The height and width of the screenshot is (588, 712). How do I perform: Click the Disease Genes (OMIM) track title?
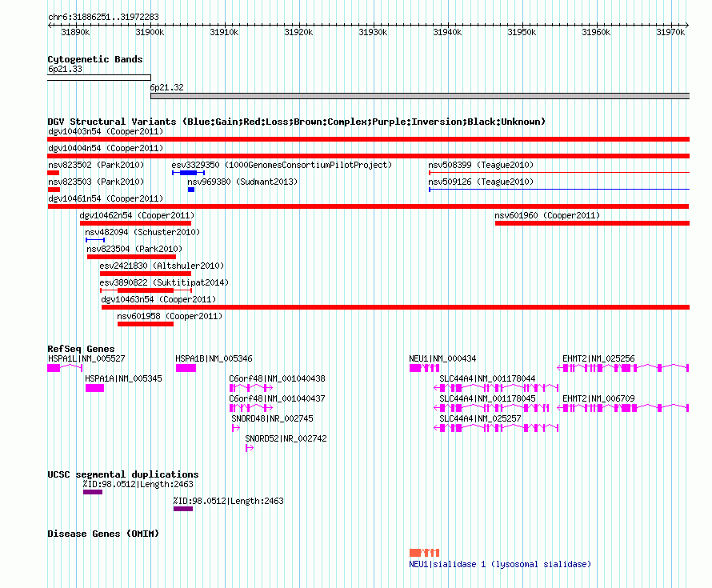103,534
